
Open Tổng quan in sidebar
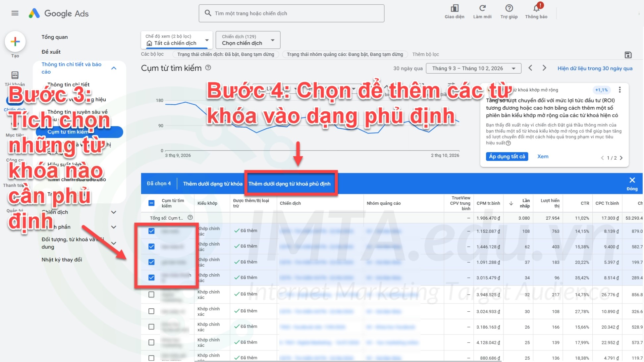(x=55, y=37)
